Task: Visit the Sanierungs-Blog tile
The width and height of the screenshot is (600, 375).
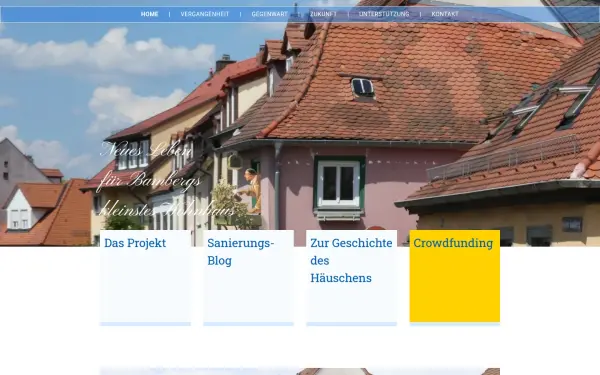Action: [248, 278]
